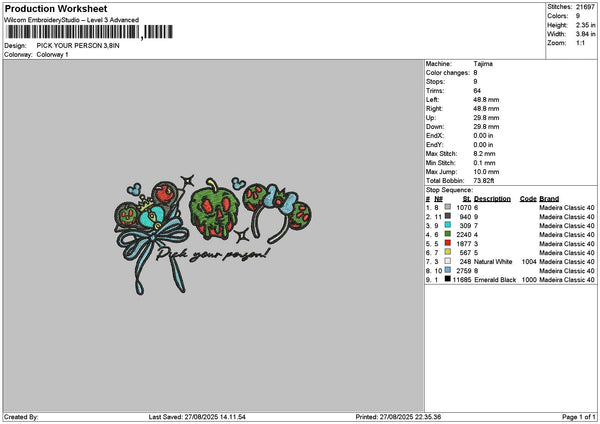This screenshot has height=424, width=600.
Task: Click the gray thread swatch in stop row 1
Action: [x=447, y=207]
